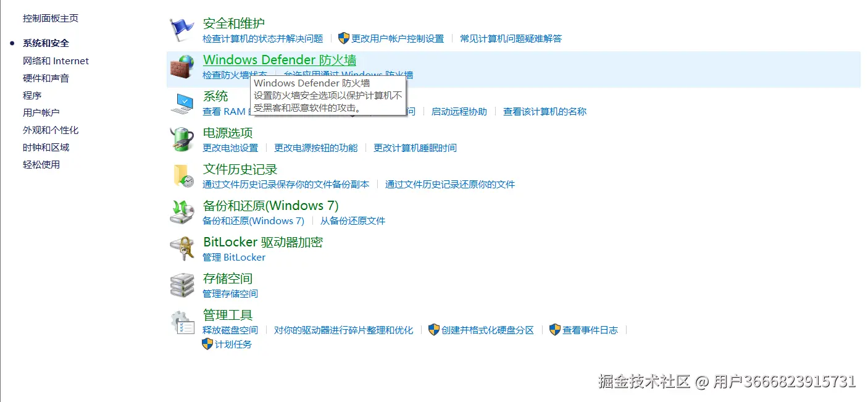
Task: Click 通过文件历史记录还原你的文件 link
Action: (x=450, y=184)
